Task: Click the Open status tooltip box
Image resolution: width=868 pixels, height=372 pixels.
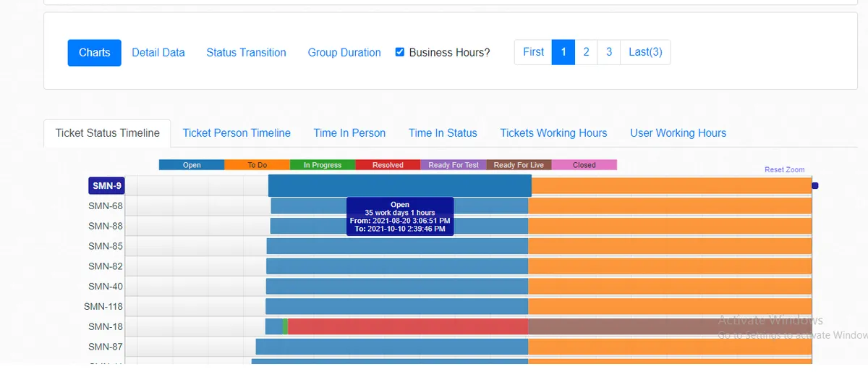Action: (x=400, y=216)
